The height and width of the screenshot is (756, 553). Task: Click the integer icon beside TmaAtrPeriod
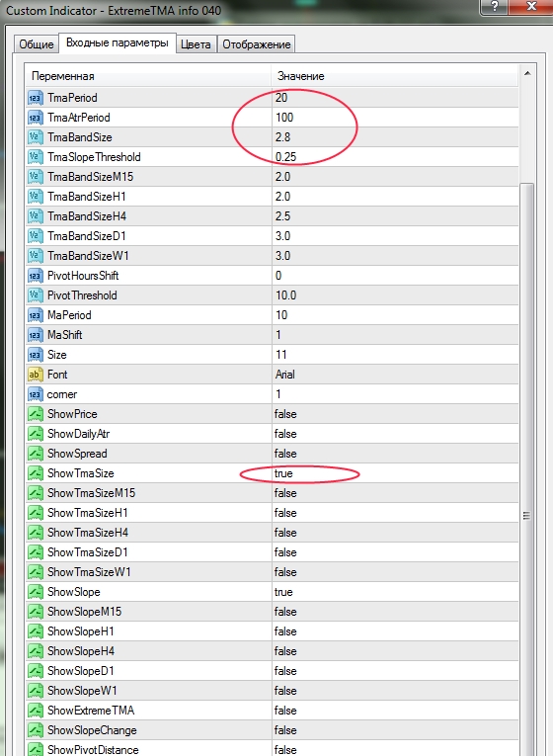coord(36,118)
